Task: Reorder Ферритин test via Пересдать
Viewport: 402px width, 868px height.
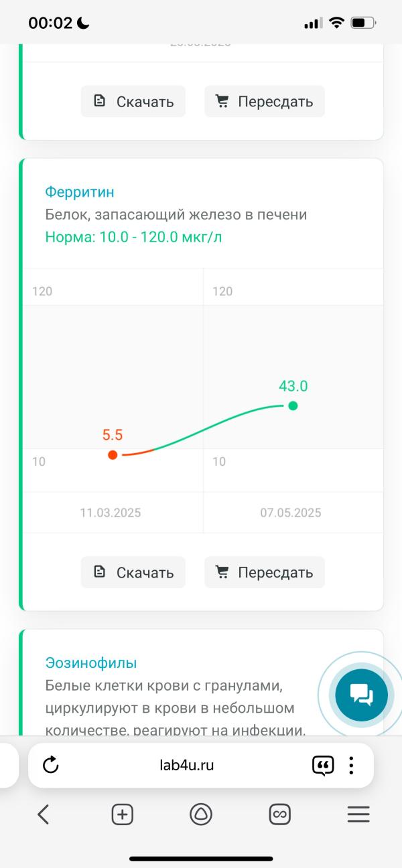Action: pos(265,572)
